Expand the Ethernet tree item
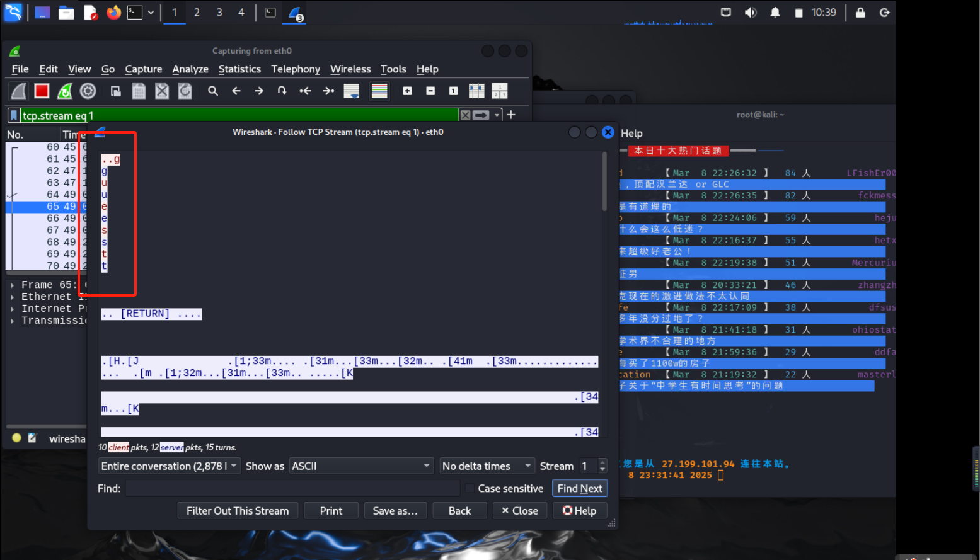The height and width of the screenshot is (560, 980). click(x=12, y=297)
